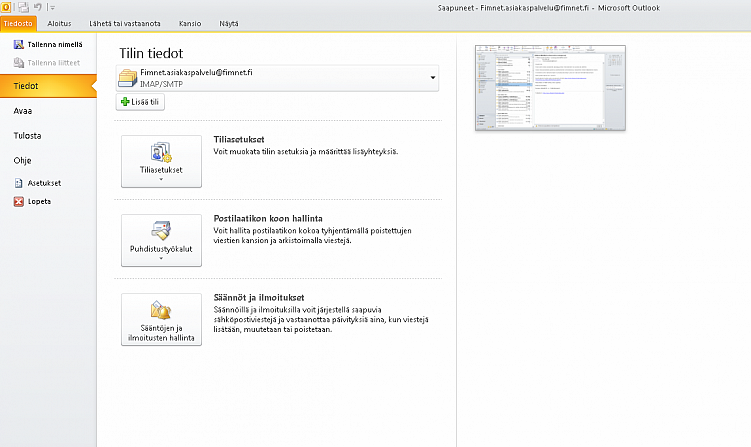
Task: Open the Avaa section
Action: (x=23, y=111)
